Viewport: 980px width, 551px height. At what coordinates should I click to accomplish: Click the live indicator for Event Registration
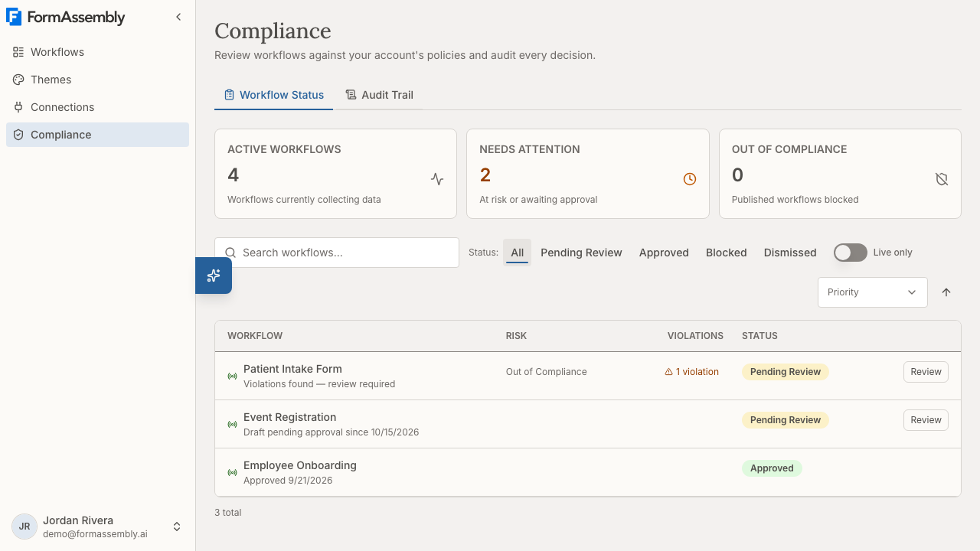coord(232,424)
